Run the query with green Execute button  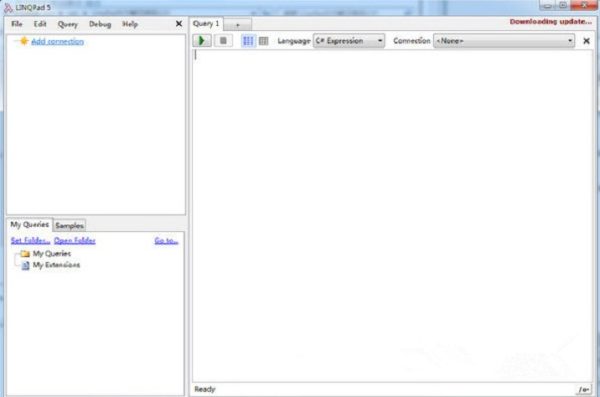[202, 41]
